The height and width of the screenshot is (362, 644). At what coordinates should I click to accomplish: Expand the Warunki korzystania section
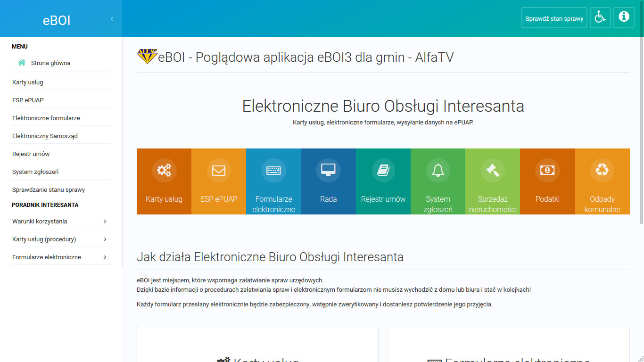click(x=61, y=221)
